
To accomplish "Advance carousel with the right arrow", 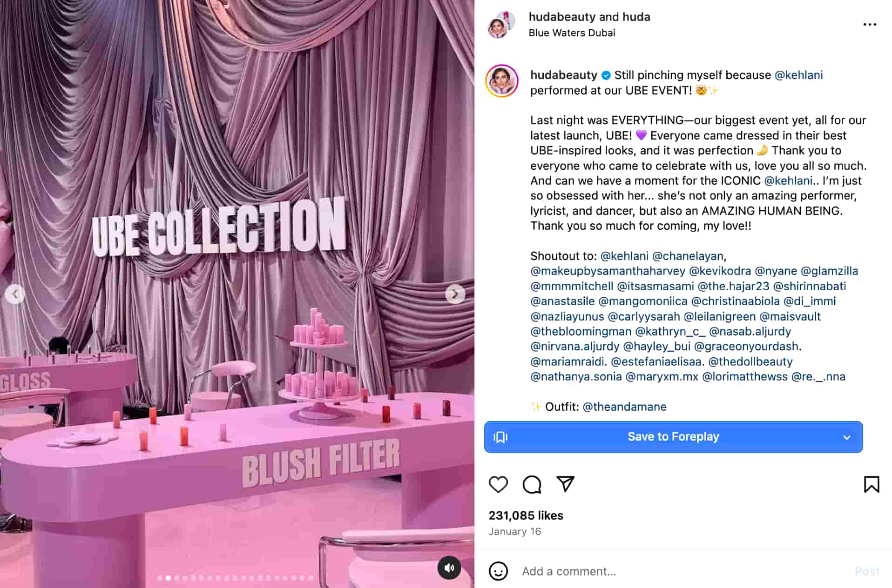I will [455, 294].
